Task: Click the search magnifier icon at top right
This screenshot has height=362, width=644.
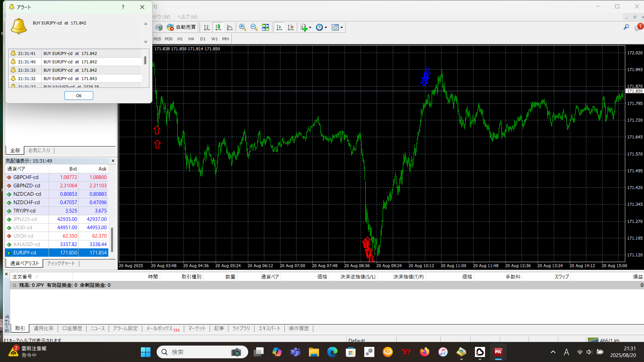Action: click(x=626, y=27)
